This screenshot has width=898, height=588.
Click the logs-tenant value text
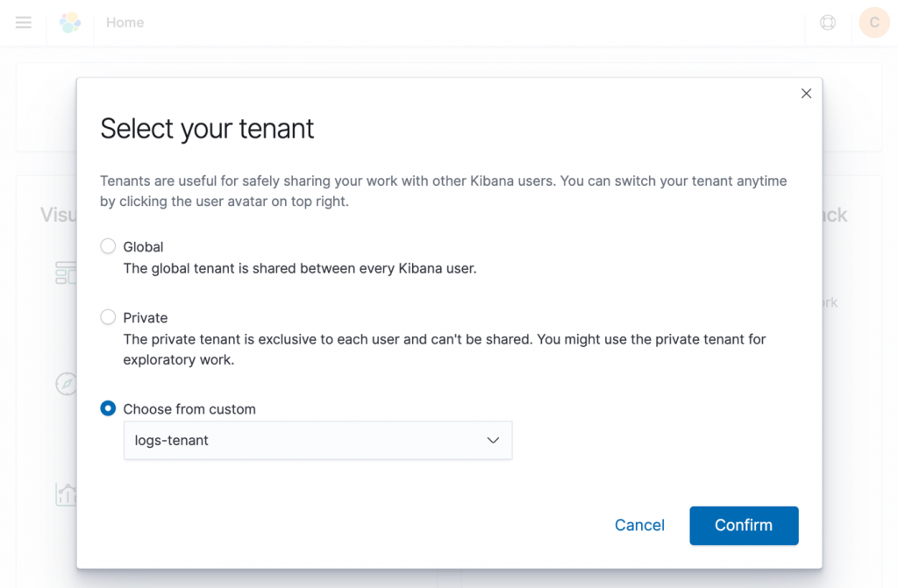click(172, 440)
